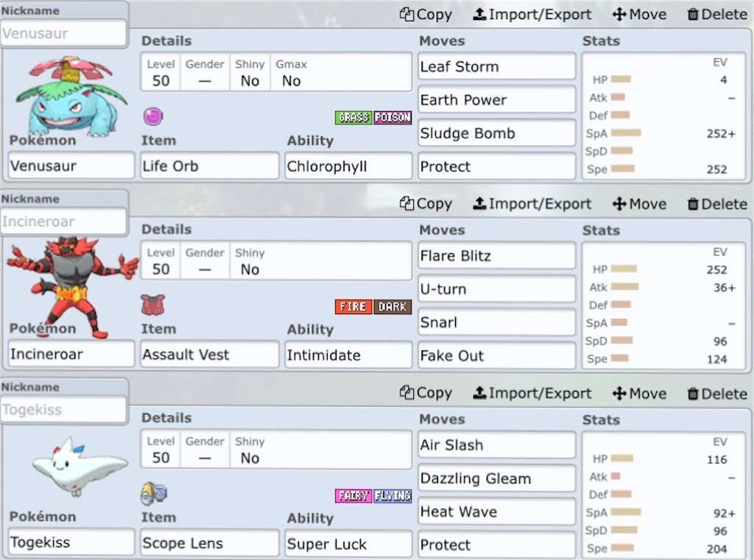Open Incineroar's Gender detail

[x=205, y=261]
